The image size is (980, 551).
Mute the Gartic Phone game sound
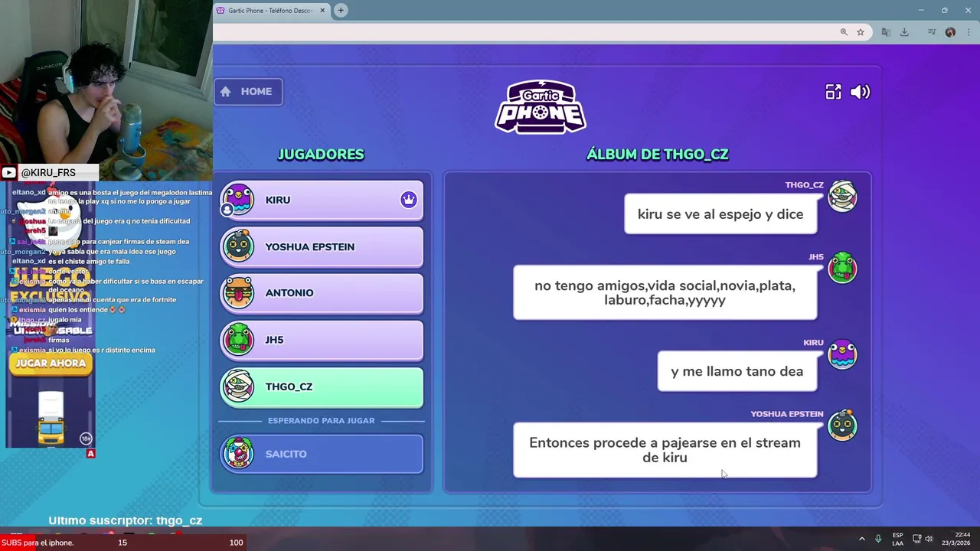[860, 92]
